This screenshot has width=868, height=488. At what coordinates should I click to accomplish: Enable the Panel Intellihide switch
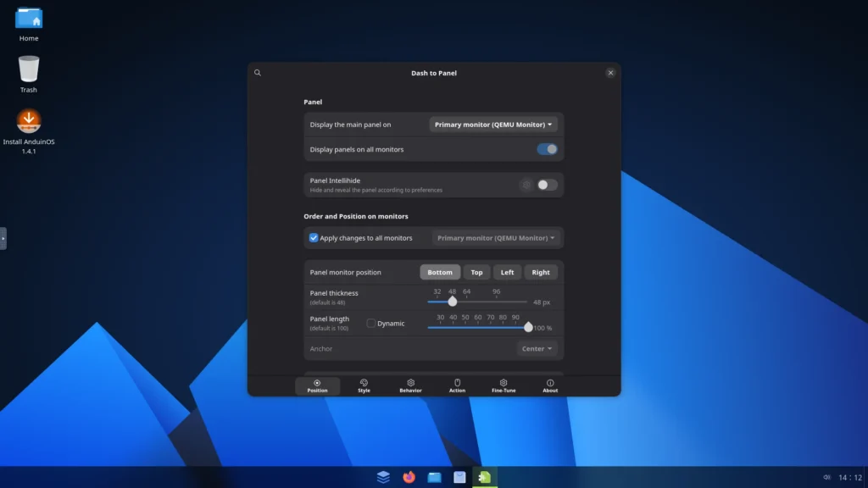click(x=547, y=185)
